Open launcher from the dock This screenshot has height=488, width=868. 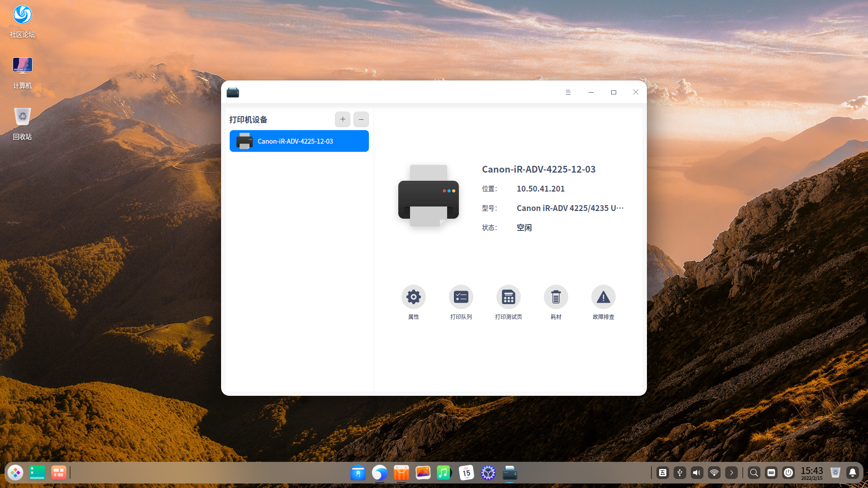(x=15, y=473)
